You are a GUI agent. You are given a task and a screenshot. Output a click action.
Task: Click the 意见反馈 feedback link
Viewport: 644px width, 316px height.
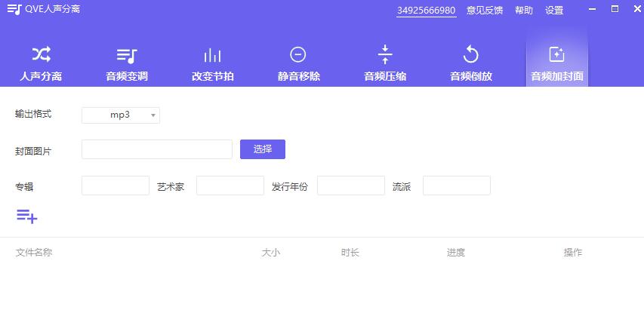point(485,11)
